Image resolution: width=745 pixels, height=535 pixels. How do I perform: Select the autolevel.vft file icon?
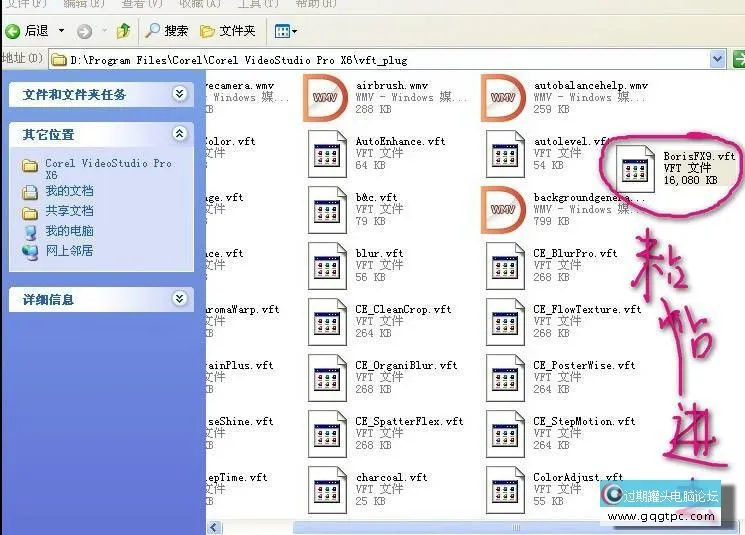click(505, 154)
